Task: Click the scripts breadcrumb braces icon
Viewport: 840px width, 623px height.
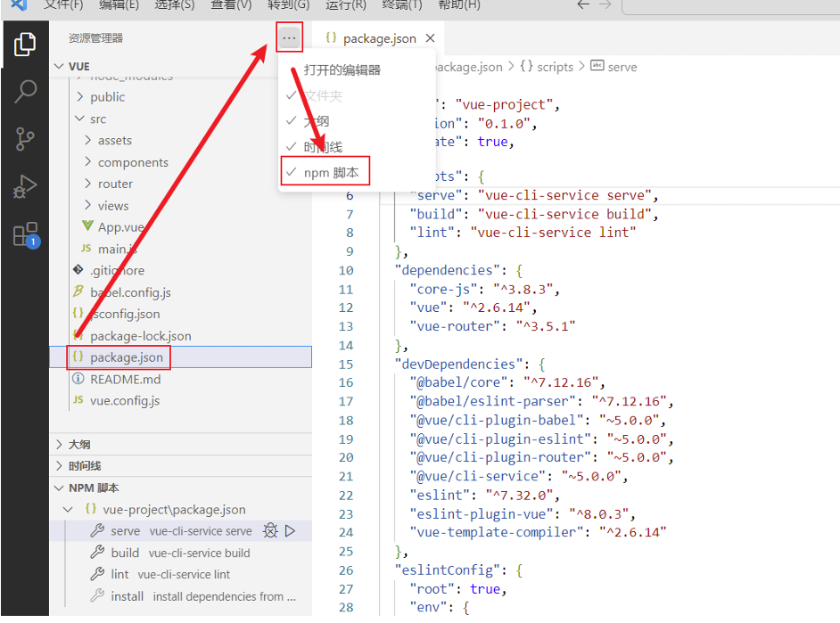Action: (527, 66)
